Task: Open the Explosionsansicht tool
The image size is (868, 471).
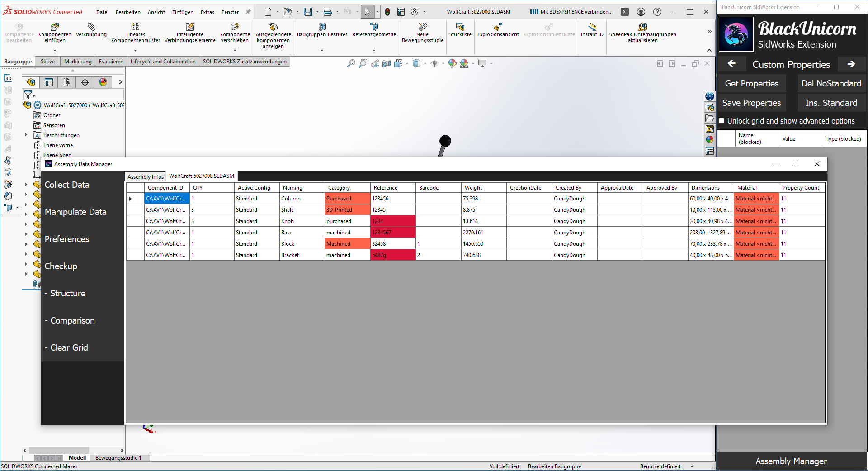Action: (498, 27)
